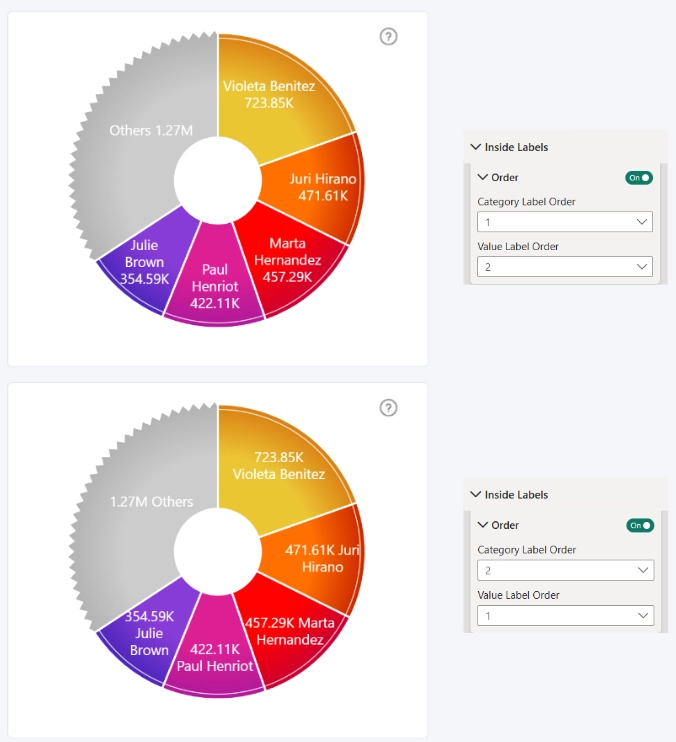Click upper panel 'Category Label Order' label text

coord(526,202)
